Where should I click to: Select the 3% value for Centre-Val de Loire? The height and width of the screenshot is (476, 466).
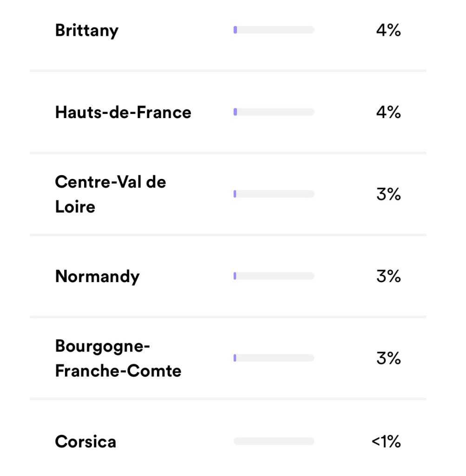(x=388, y=194)
